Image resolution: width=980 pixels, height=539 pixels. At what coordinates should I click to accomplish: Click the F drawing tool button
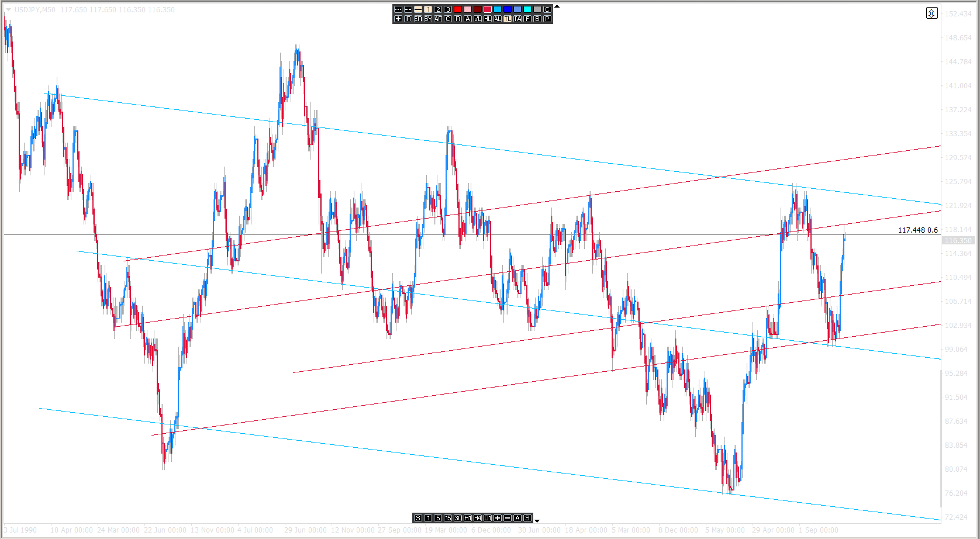tap(527, 19)
